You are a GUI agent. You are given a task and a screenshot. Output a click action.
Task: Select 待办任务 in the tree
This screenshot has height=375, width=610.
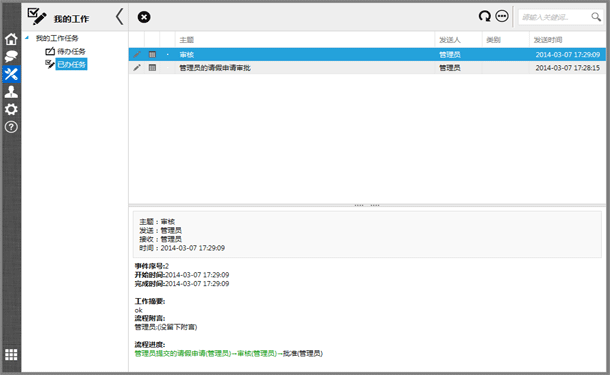pos(71,51)
